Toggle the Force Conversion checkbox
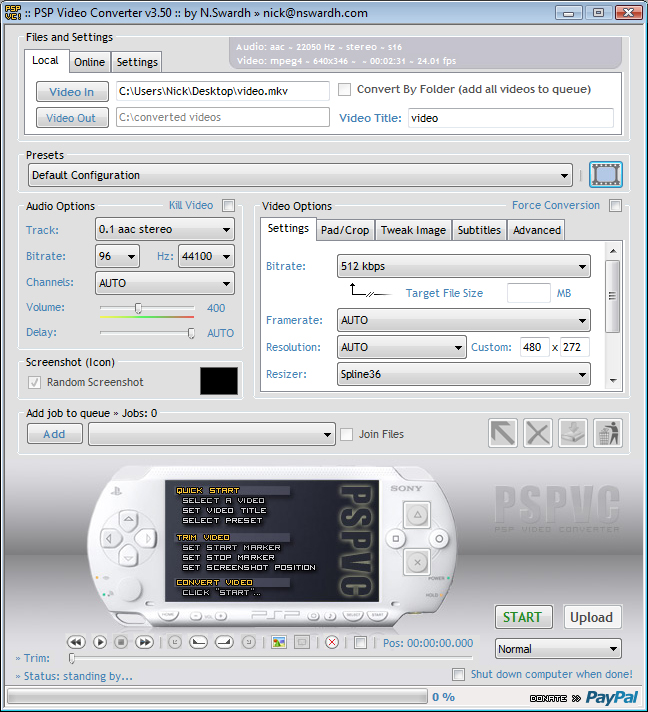648x712 pixels. click(x=616, y=206)
